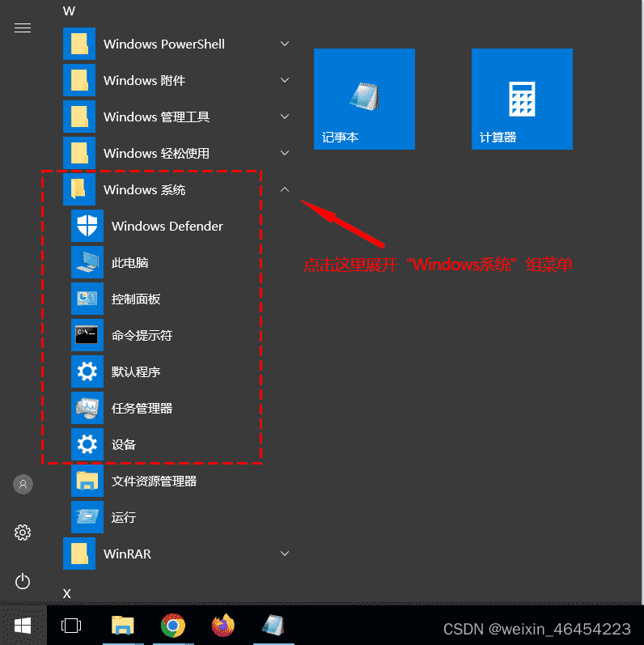
Task: Select the Windows 系统 label
Action: pos(144,189)
